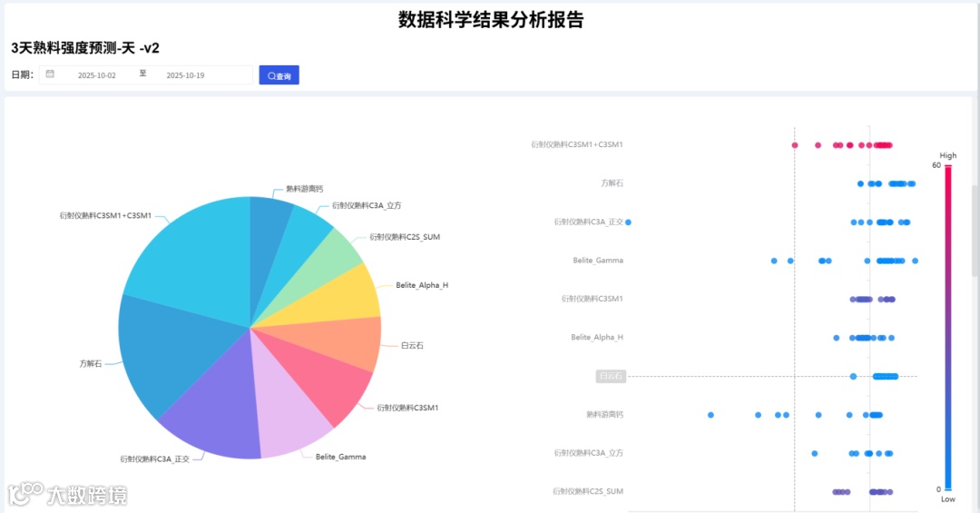Select the end date 2025-10-19 field
Screen dimensions: 980x513
click(x=185, y=75)
